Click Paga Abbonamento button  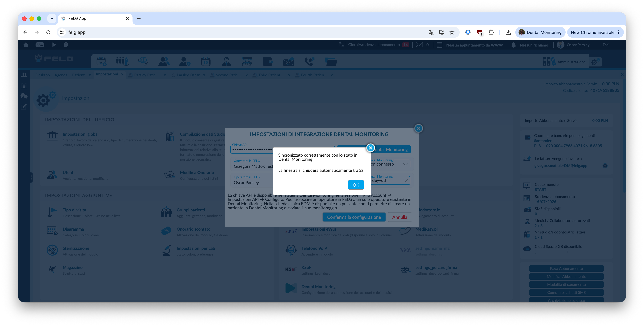point(566,269)
